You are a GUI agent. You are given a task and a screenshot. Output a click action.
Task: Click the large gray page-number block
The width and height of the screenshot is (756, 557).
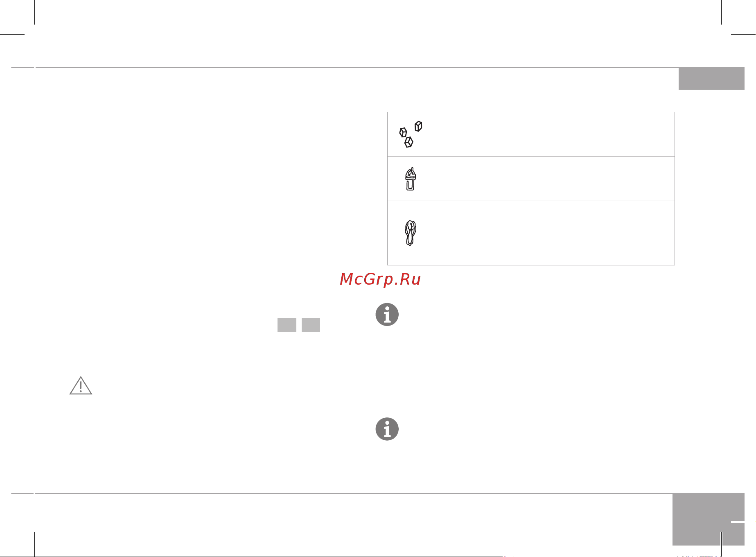[x=708, y=519]
